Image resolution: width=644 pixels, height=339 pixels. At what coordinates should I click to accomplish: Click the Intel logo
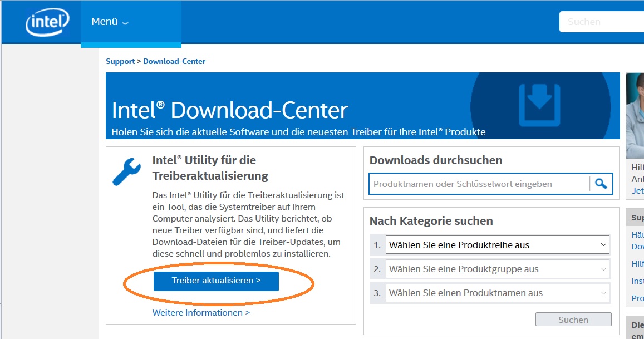click(47, 22)
